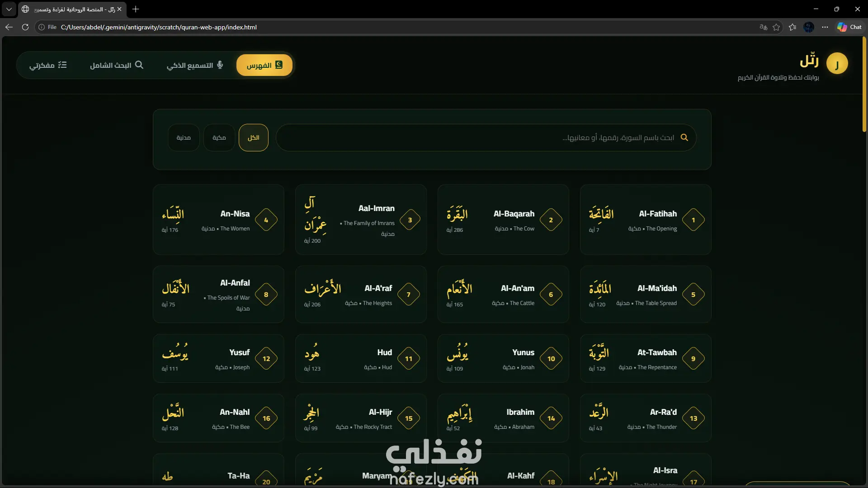868x488 pixels.
Task: Select the Hud surah title text
Action: pyautogui.click(x=385, y=352)
